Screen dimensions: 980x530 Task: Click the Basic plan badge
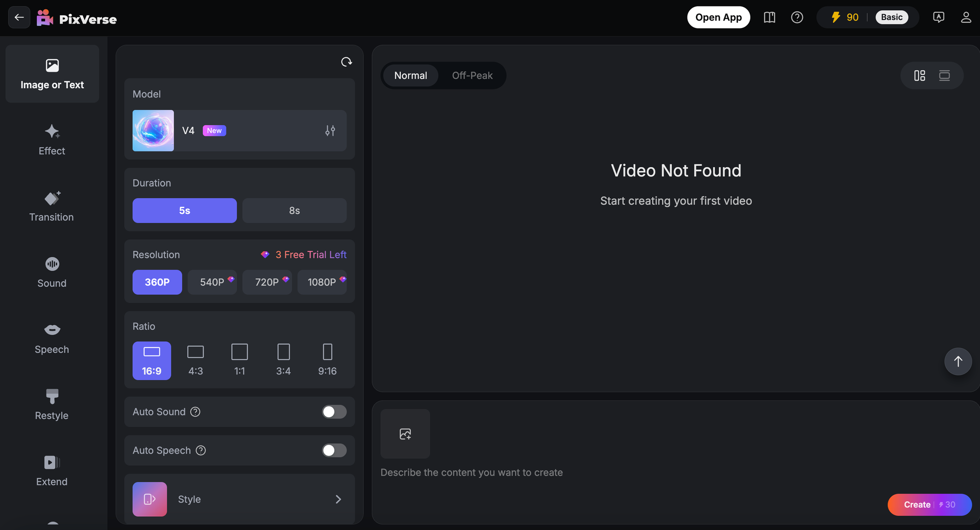coord(892,18)
